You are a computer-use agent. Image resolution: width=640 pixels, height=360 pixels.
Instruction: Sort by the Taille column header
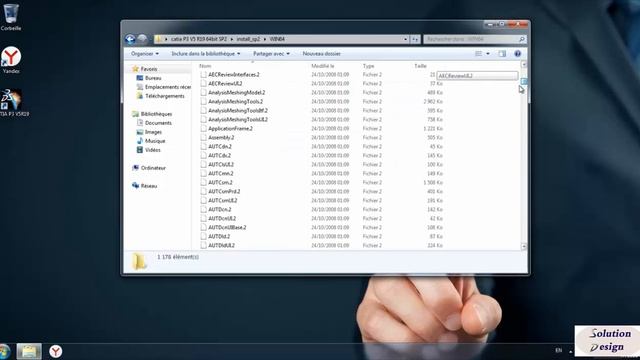tap(420, 66)
